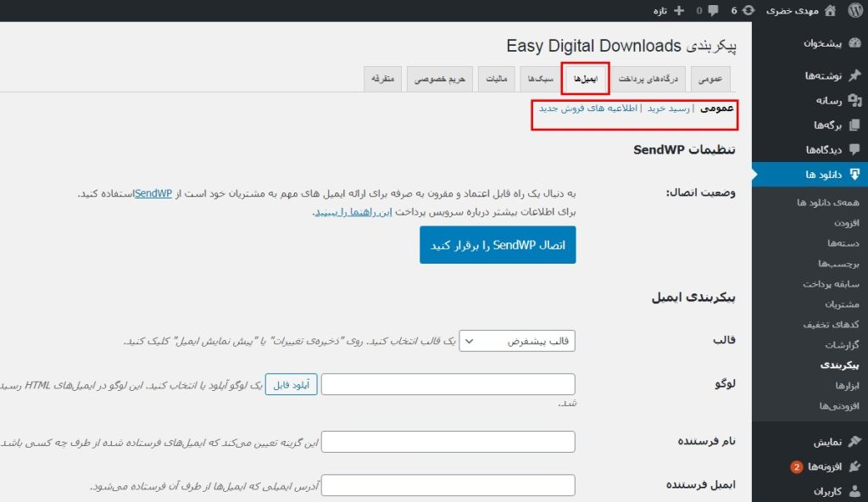Click the مهدی خضری site name in admin bar
868x502 pixels.
pos(793,10)
